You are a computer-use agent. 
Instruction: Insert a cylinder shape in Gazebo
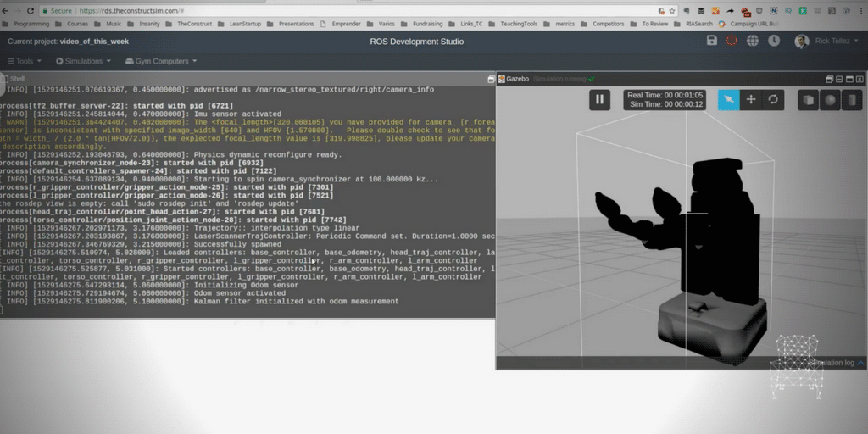(851, 100)
